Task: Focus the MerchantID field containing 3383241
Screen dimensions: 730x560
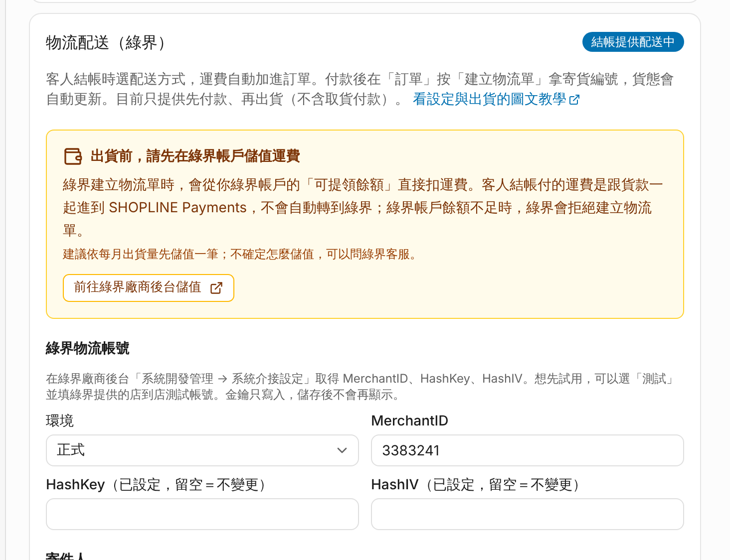Action: (x=528, y=450)
